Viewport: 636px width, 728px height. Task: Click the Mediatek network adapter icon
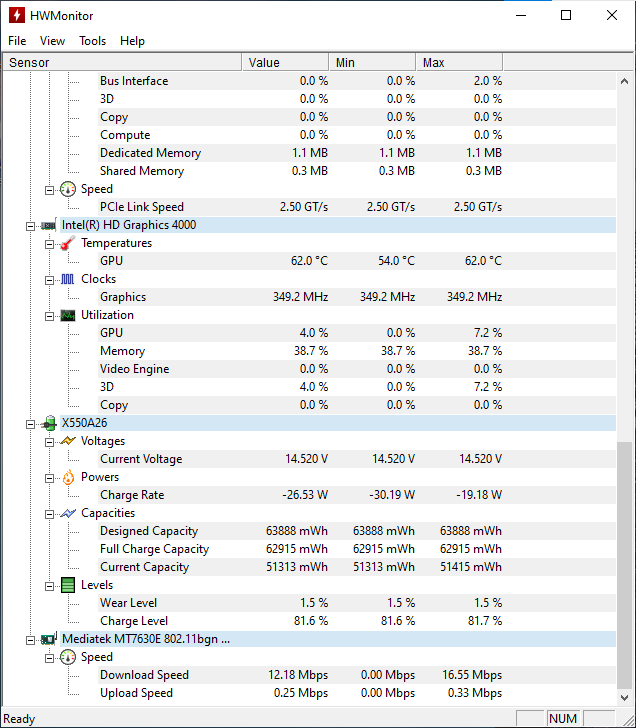coord(48,639)
